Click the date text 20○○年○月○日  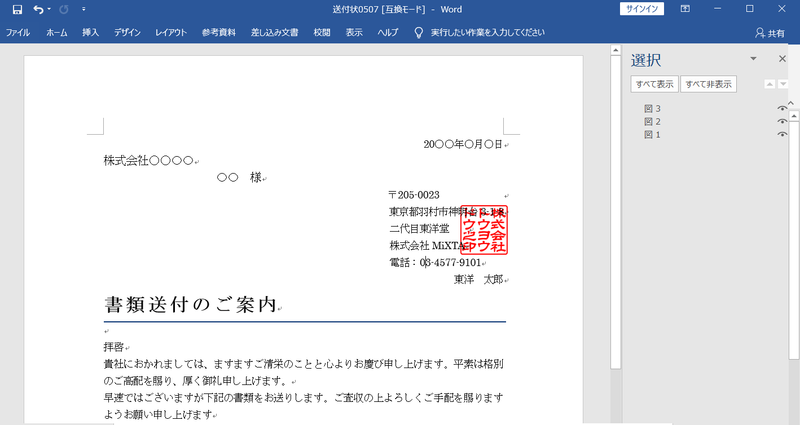tap(463, 144)
